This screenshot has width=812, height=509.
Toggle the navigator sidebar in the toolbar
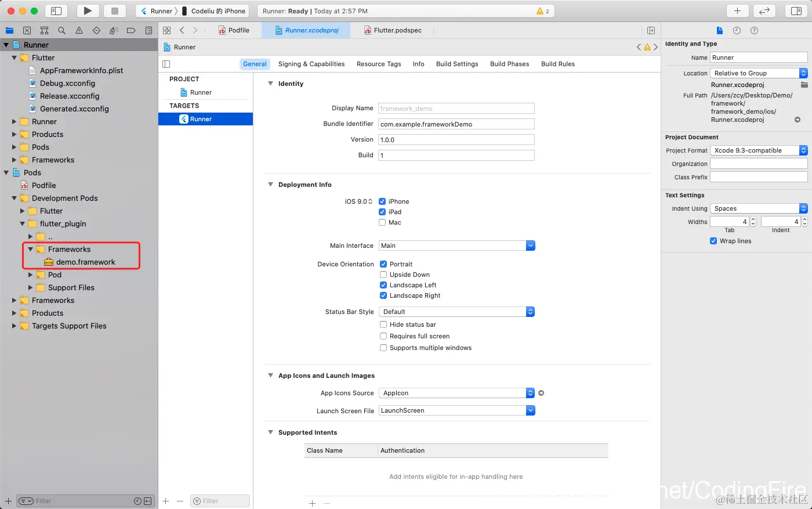56,10
